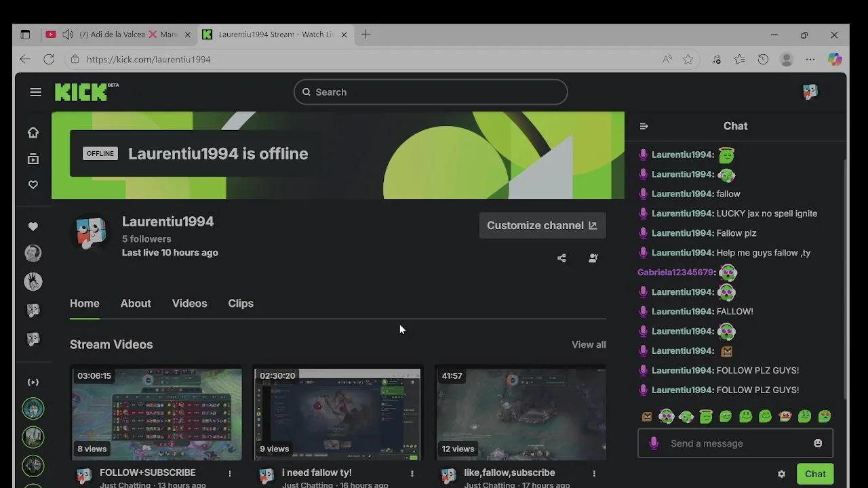Click the OFFLINE badge on banner

[100, 154]
